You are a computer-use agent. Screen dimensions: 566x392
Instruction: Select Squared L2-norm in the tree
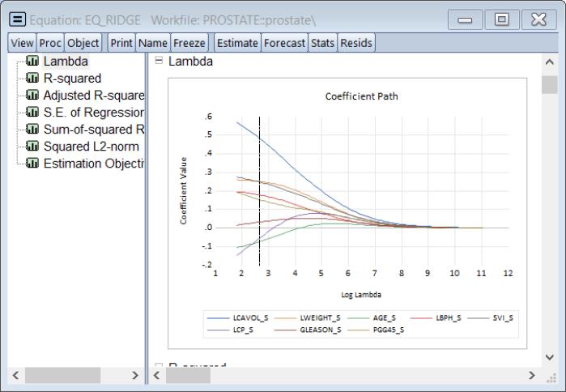coord(91,147)
